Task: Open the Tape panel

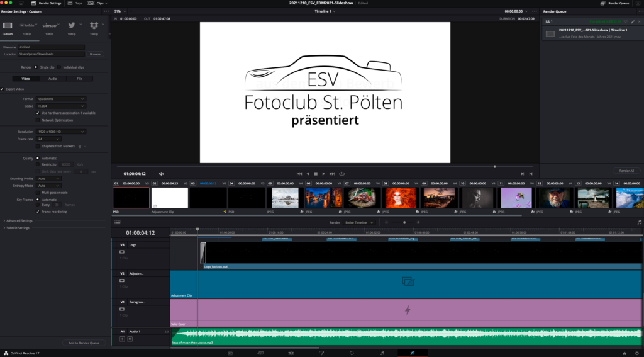Action: click(75, 3)
